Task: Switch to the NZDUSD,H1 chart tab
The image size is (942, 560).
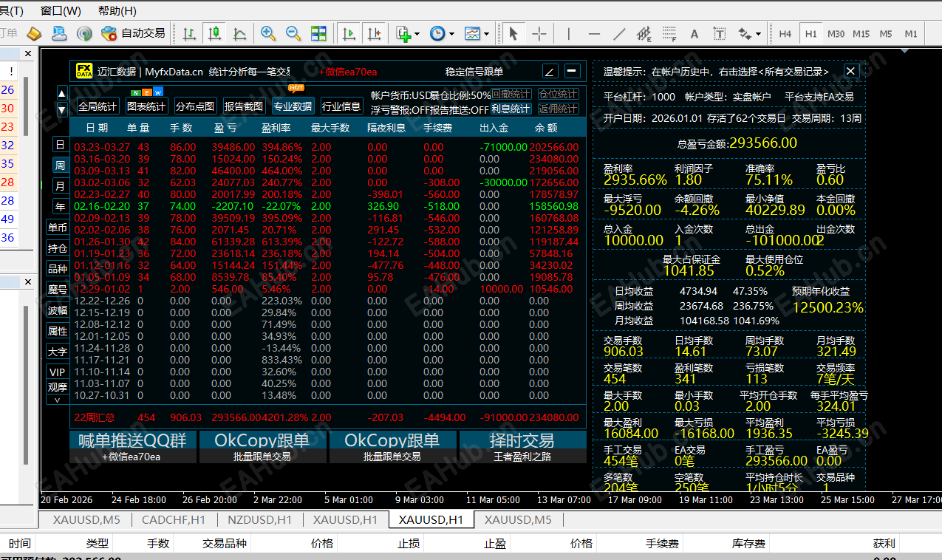Action: 259,520
